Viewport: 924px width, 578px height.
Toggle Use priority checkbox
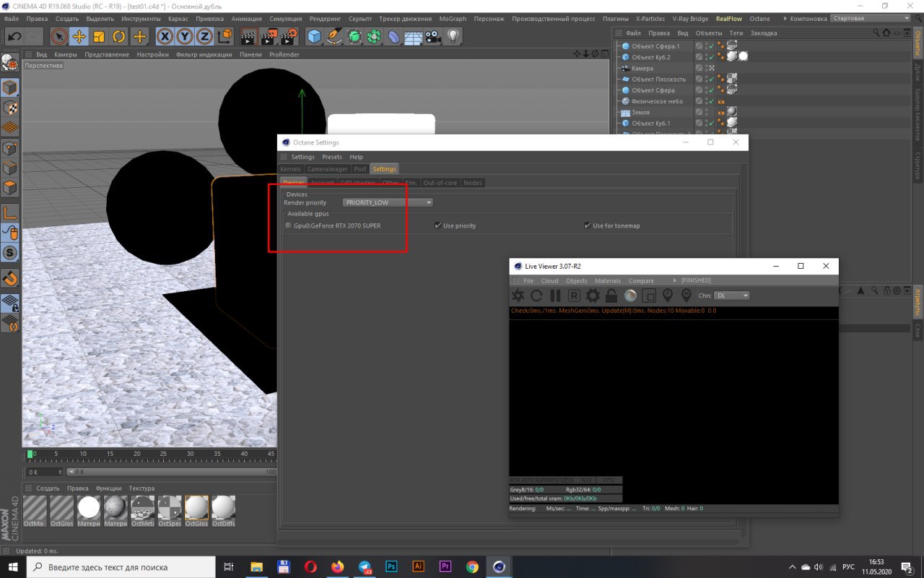pyautogui.click(x=438, y=226)
